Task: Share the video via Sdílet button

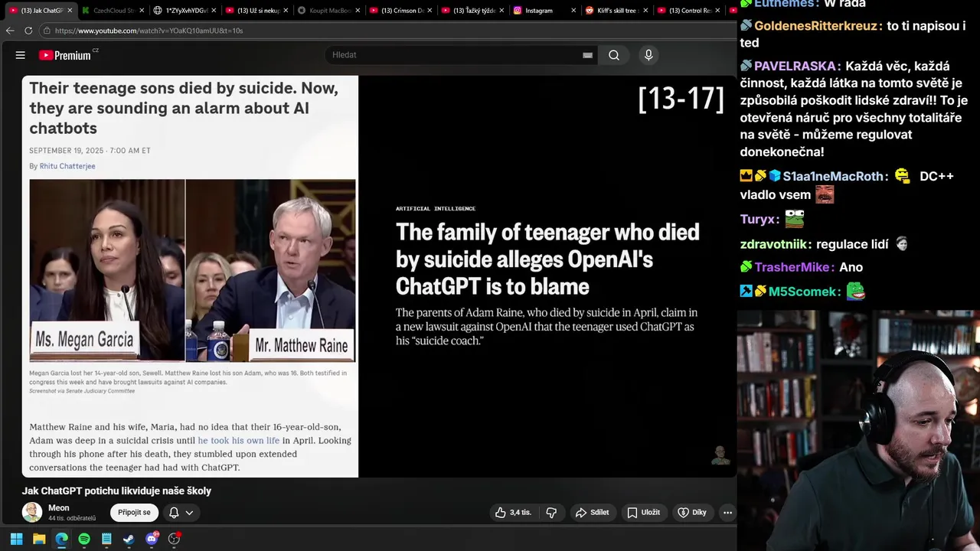Action: point(593,513)
